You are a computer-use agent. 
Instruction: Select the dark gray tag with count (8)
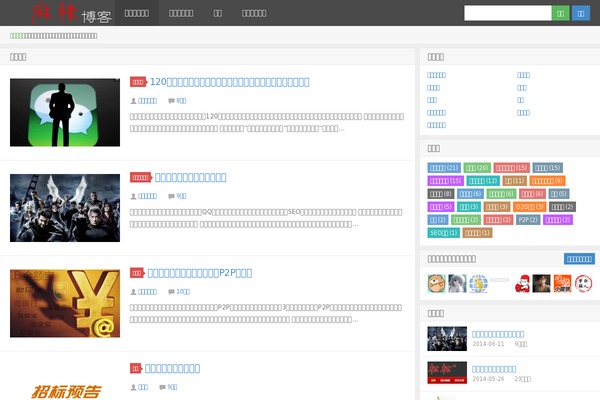tap(441, 194)
